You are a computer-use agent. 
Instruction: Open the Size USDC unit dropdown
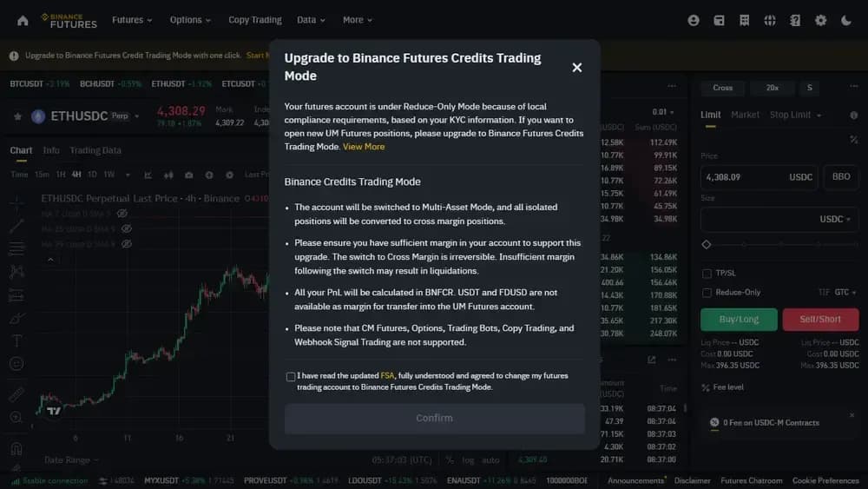[835, 219]
